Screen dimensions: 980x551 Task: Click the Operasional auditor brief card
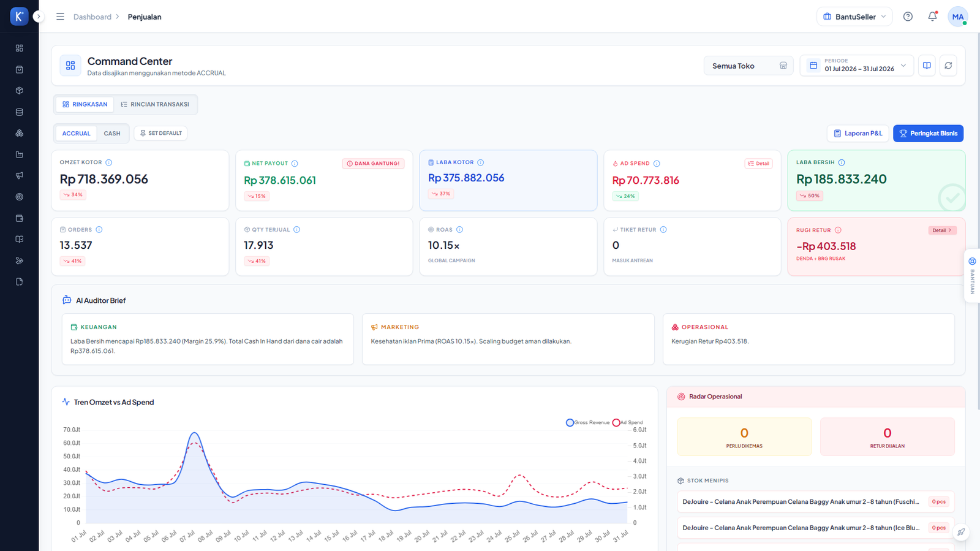point(809,339)
